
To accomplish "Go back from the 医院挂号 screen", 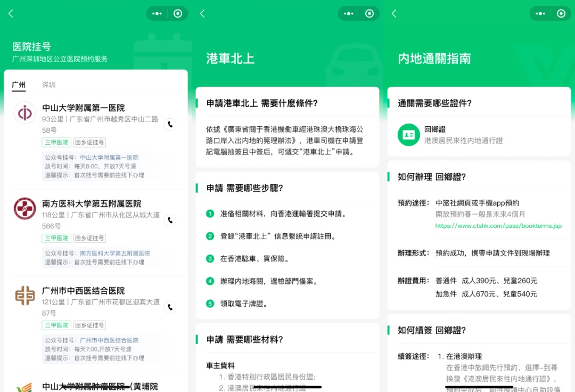I will [x=11, y=13].
